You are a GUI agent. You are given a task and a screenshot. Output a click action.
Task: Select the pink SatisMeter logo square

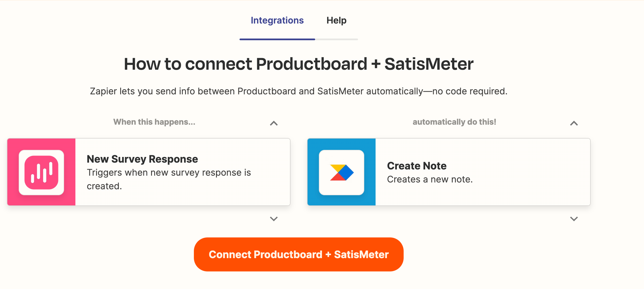pos(41,172)
